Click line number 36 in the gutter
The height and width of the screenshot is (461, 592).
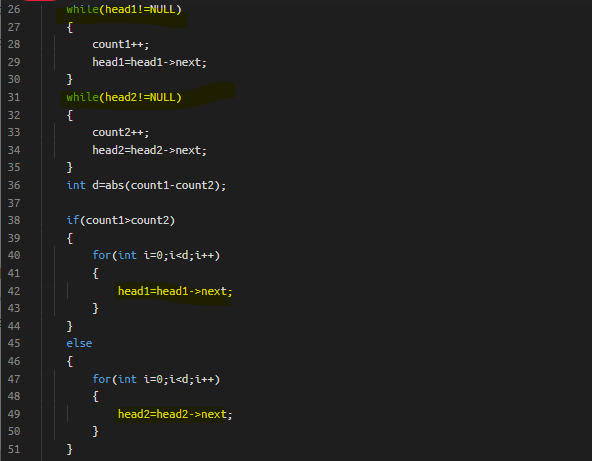[x=14, y=185]
